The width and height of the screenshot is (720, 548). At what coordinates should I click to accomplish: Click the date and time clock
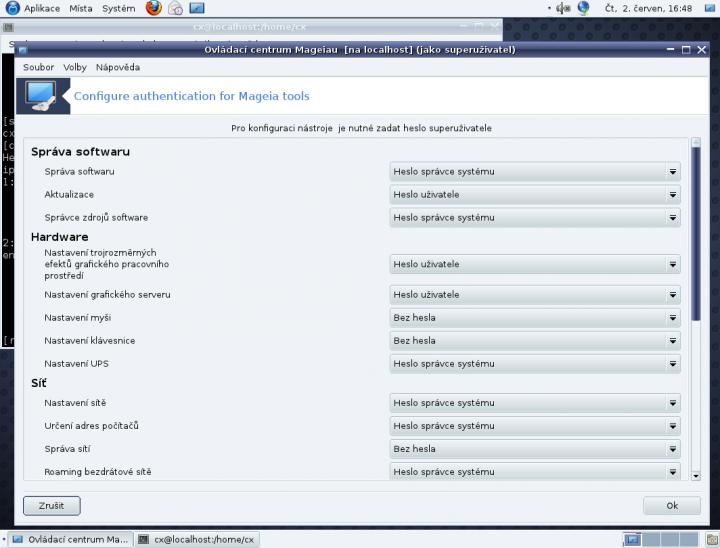pos(648,8)
